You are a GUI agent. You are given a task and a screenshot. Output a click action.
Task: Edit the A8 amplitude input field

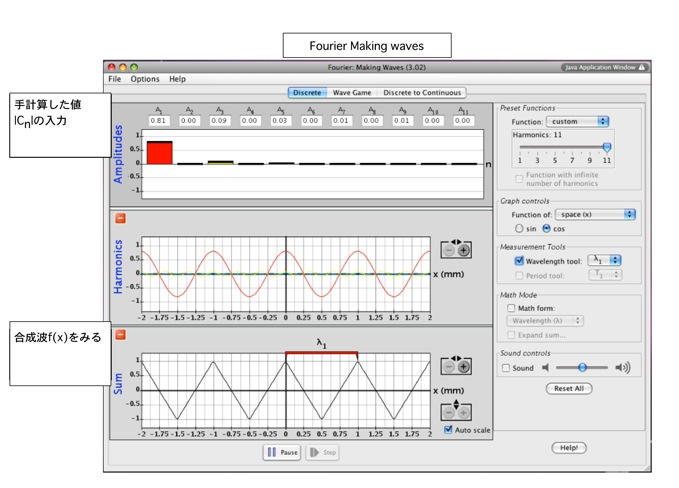click(x=371, y=120)
